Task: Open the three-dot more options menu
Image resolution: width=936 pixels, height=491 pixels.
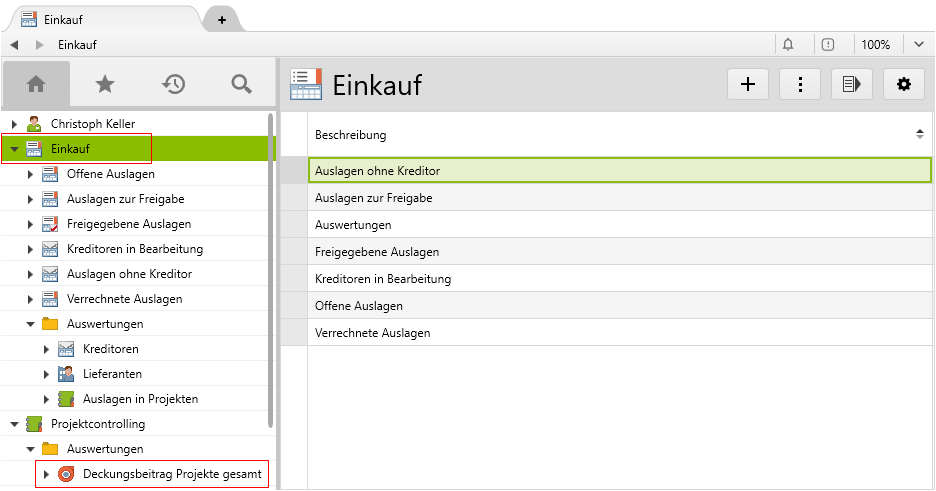Action: click(x=800, y=85)
